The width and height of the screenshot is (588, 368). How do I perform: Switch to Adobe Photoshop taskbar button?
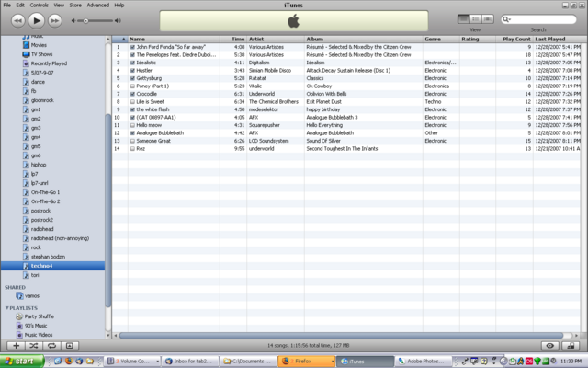tap(424, 362)
